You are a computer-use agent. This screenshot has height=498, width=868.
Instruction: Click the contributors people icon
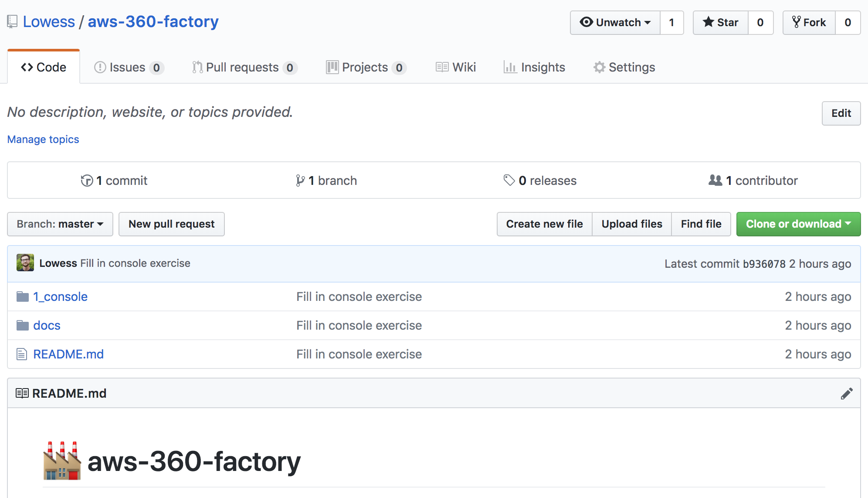click(x=715, y=180)
